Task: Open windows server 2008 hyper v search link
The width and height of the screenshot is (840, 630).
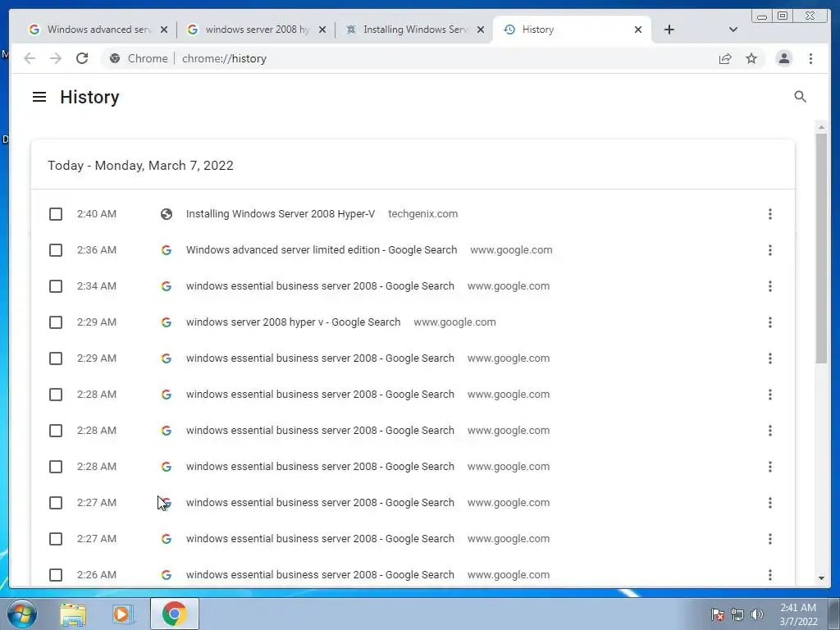Action: (293, 322)
